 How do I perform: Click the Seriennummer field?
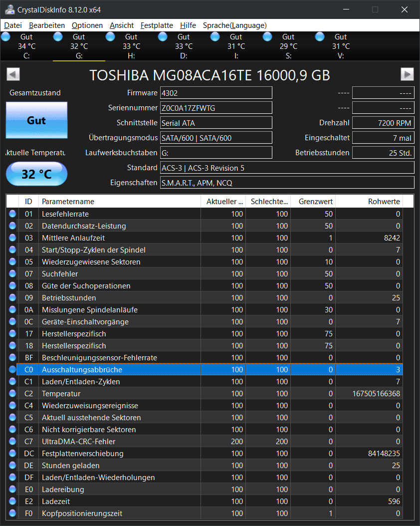coord(215,108)
